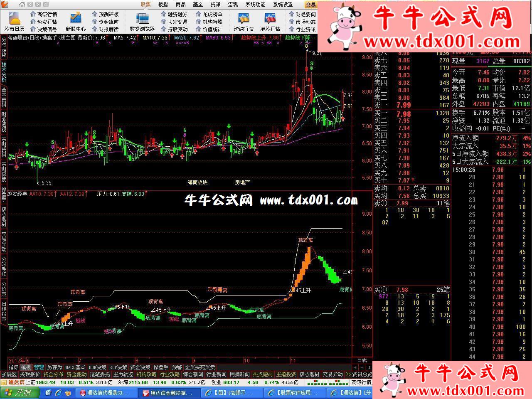This screenshot has height=399, width=532.
Task: Switch to the 股票 menu tab
Action: coord(145,5)
